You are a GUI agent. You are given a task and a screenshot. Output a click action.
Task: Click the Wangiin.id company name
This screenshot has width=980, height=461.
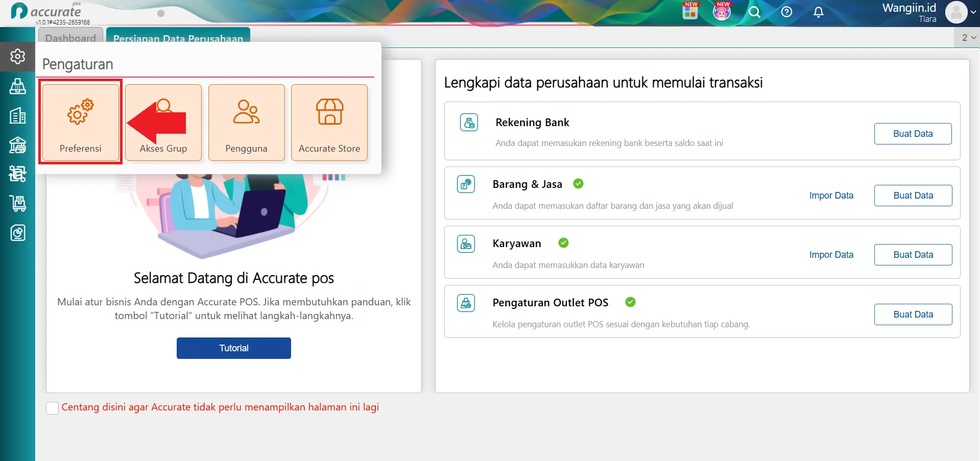[909, 8]
